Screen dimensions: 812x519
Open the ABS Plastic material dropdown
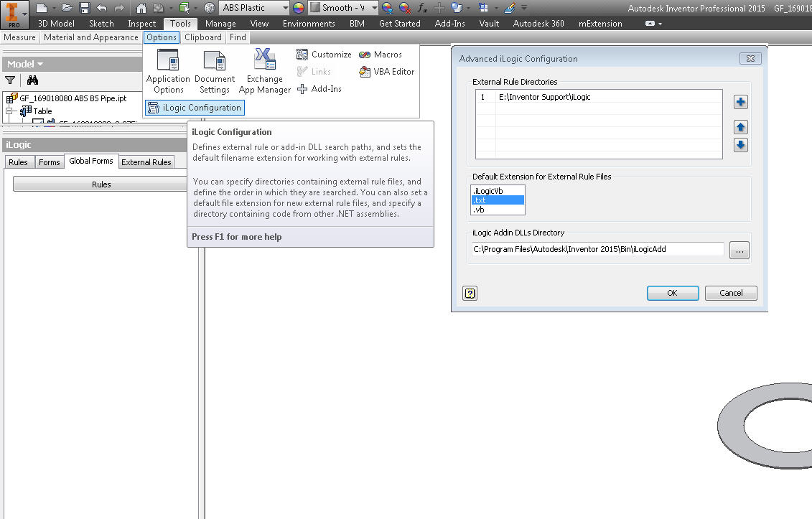coord(284,8)
